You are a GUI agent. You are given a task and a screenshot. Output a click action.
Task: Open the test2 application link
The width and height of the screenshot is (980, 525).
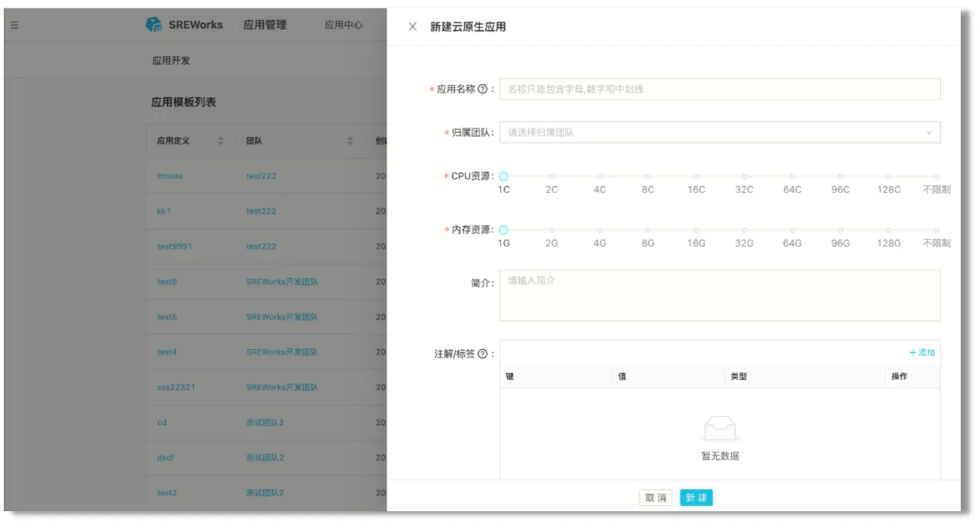[x=167, y=493]
